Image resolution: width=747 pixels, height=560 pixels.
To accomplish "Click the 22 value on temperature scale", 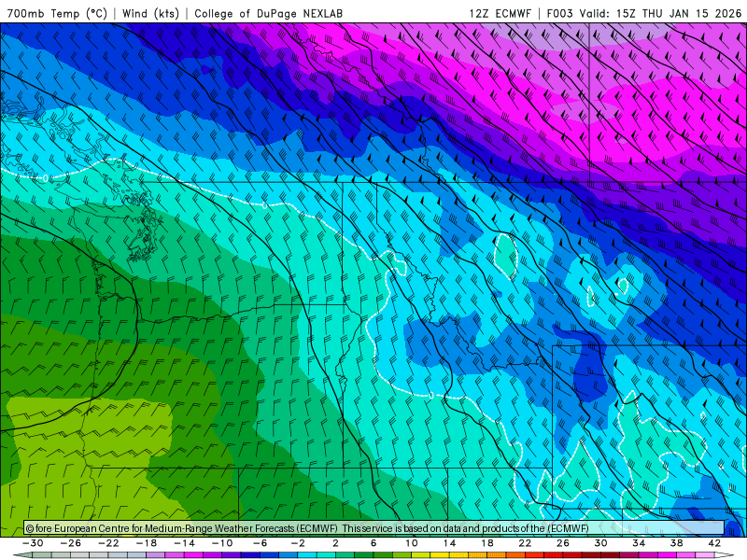I will pyautogui.click(x=525, y=543).
